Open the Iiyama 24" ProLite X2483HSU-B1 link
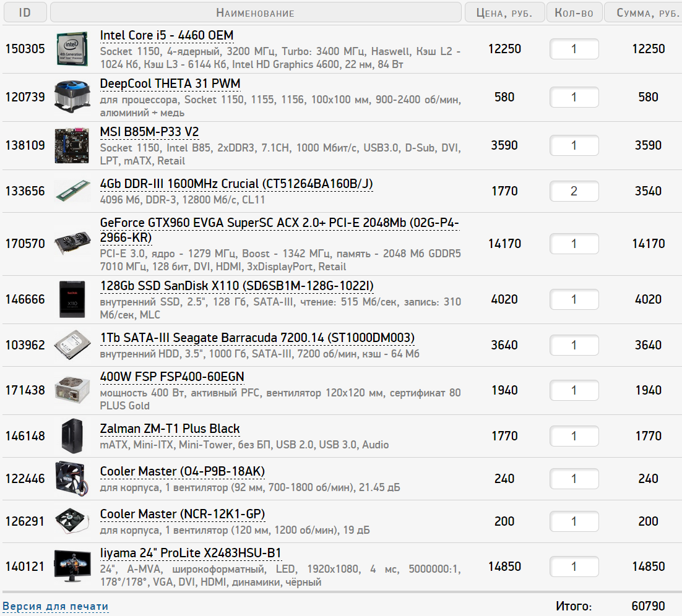 click(x=191, y=553)
